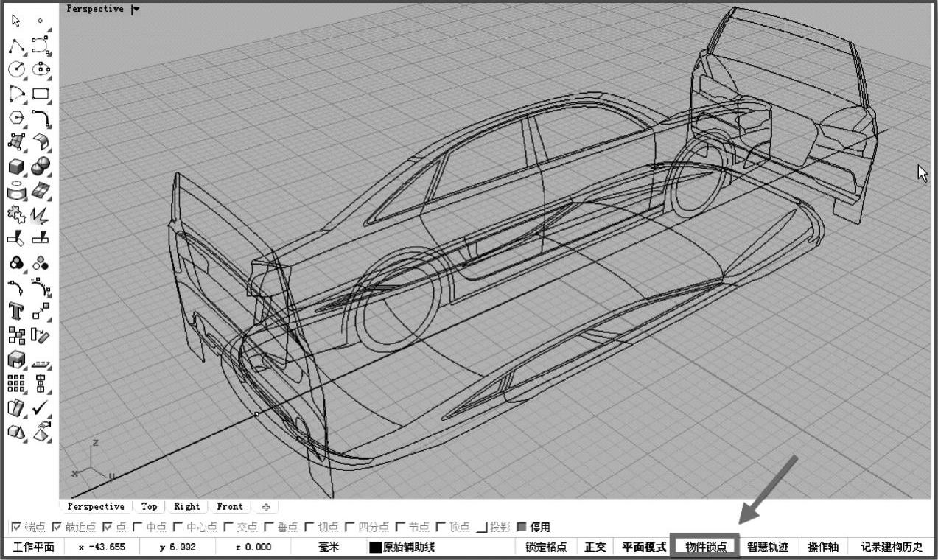Open the Perspective viewport title dropdown arrow

point(135,10)
